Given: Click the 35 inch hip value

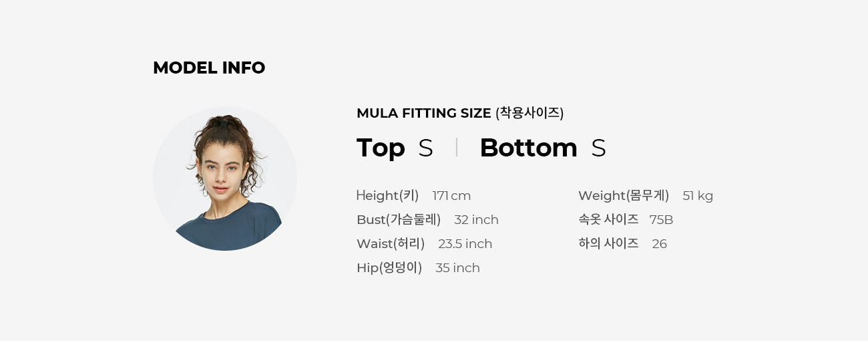Looking at the screenshot, I should [457, 268].
